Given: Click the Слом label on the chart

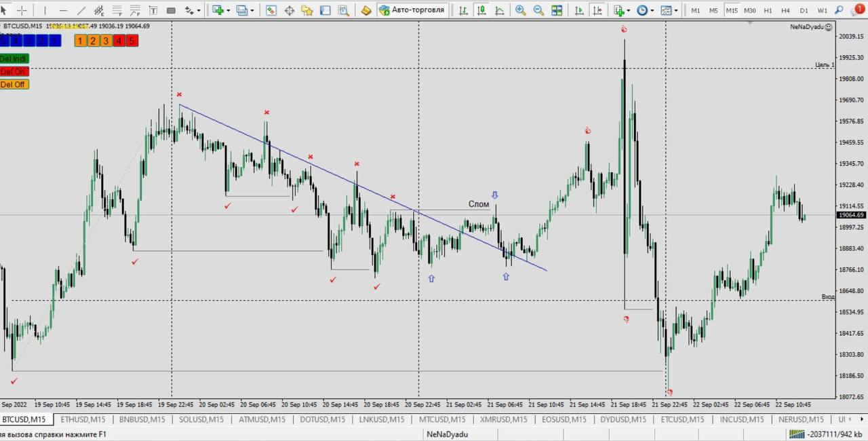Looking at the screenshot, I should (x=478, y=204).
